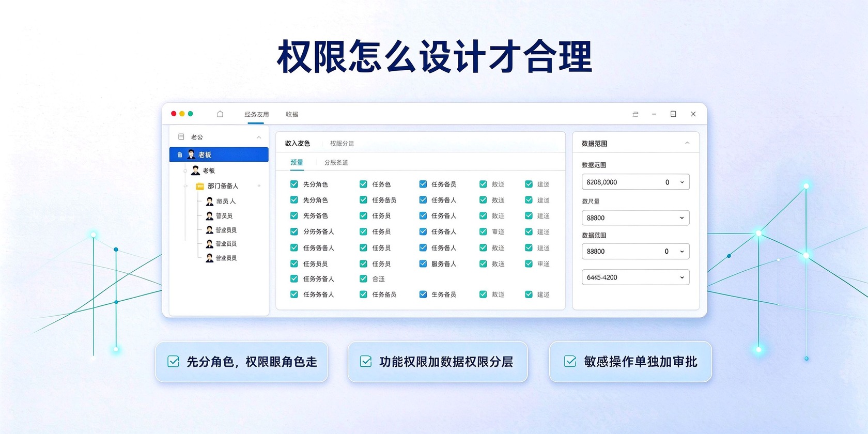Click the small circle icon right of 部门备备人
Image resolution: width=868 pixels, height=434 pixels.
(259, 186)
